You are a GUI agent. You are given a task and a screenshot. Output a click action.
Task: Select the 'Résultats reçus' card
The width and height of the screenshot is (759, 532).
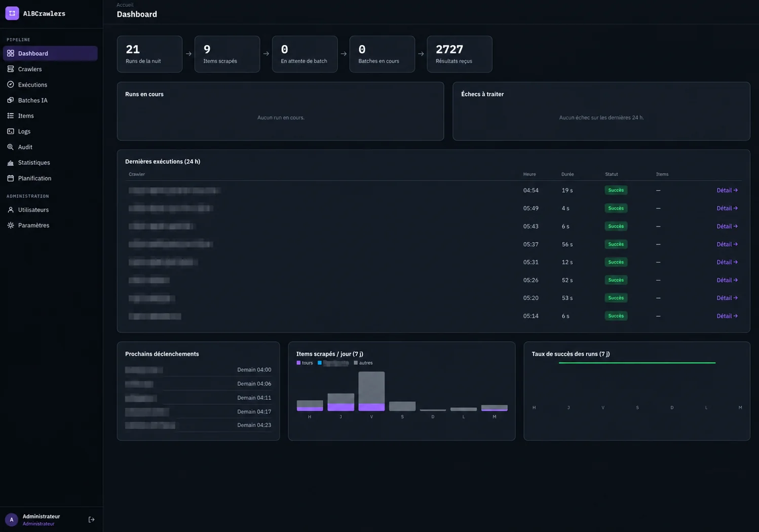click(460, 54)
